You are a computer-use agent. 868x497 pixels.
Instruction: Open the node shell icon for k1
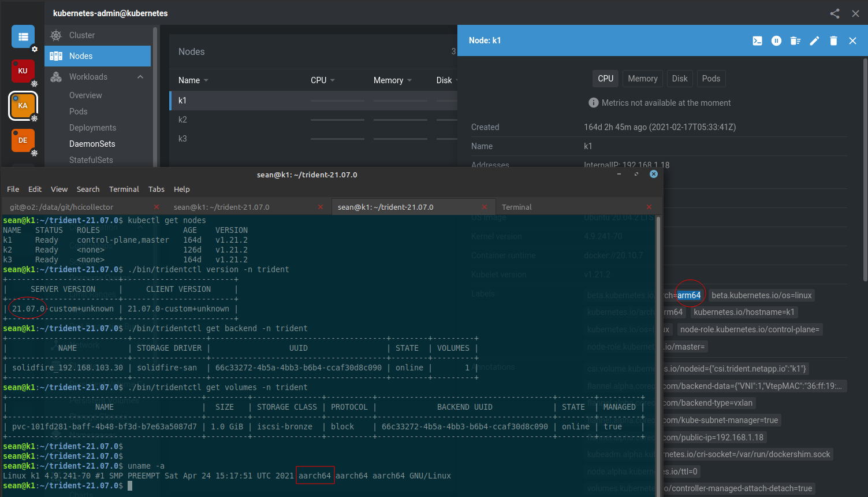click(757, 40)
